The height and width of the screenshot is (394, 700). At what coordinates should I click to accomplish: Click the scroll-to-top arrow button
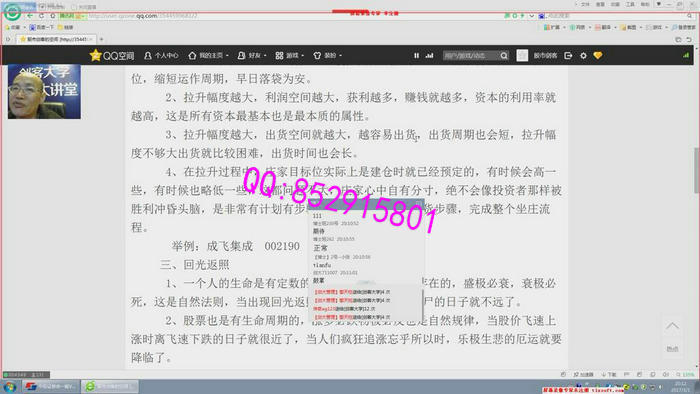point(672,327)
